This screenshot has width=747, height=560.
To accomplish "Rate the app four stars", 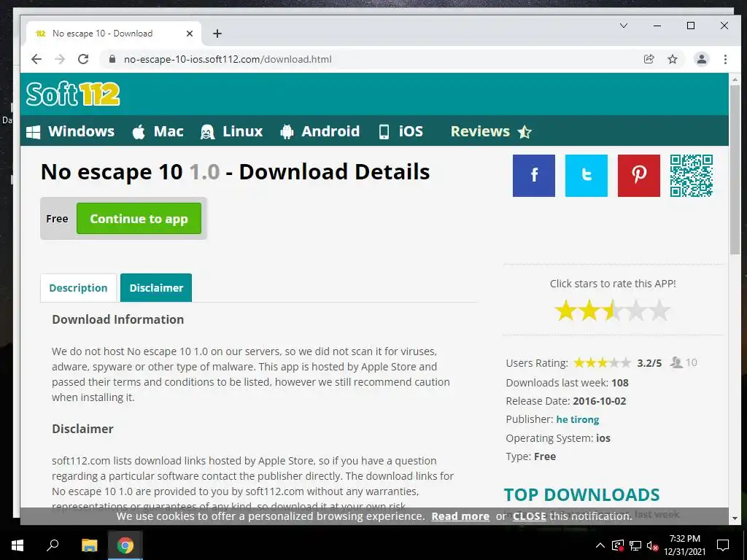I will click(x=636, y=311).
